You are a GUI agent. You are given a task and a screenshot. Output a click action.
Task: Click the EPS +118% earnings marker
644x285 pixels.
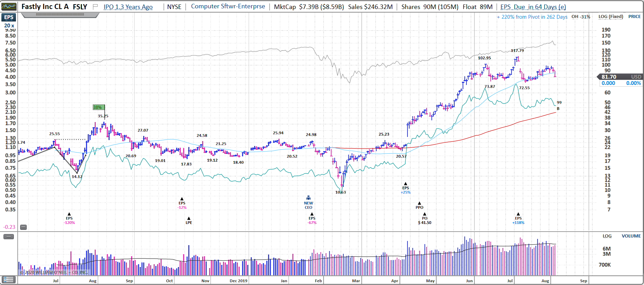[x=518, y=218]
